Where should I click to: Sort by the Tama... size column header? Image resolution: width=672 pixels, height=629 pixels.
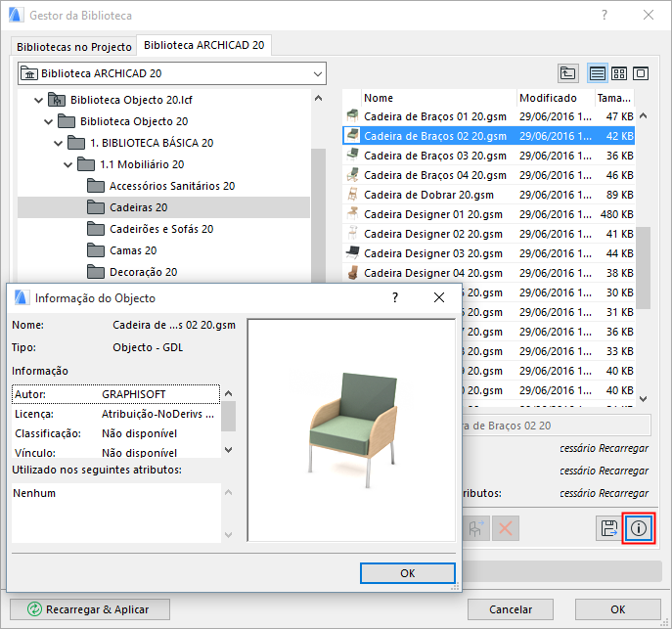(614, 98)
